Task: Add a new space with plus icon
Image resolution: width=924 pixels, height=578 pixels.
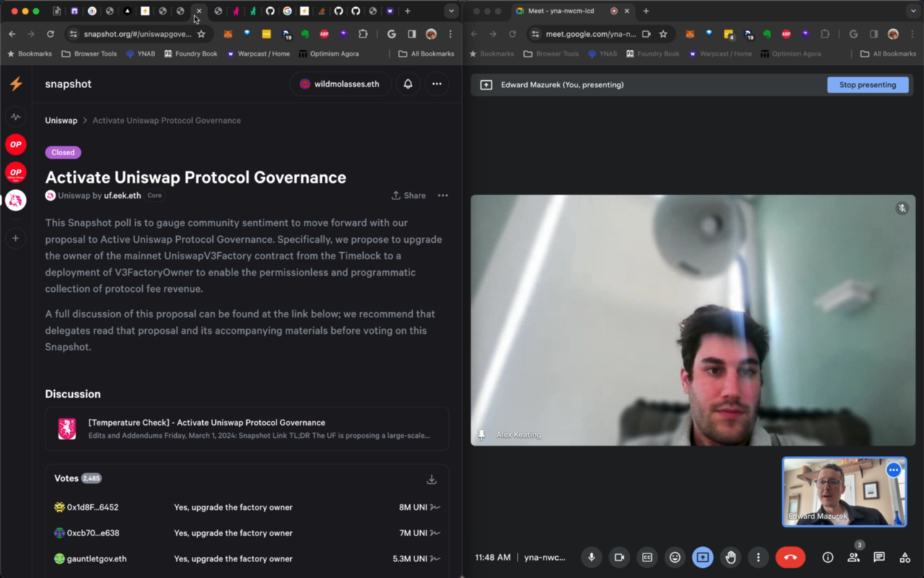Action: click(x=16, y=238)
